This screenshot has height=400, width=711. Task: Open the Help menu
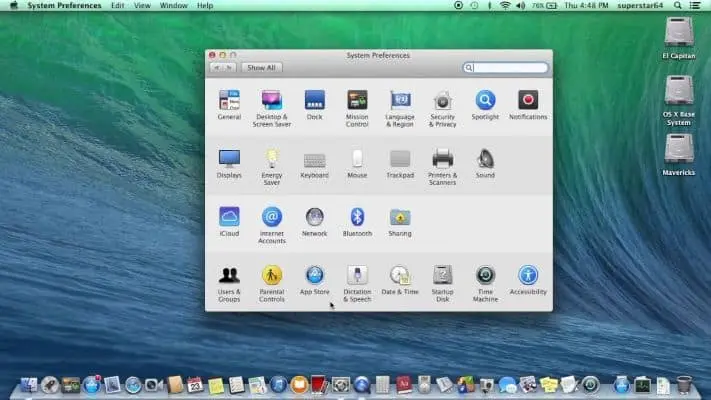pos(205,5)
